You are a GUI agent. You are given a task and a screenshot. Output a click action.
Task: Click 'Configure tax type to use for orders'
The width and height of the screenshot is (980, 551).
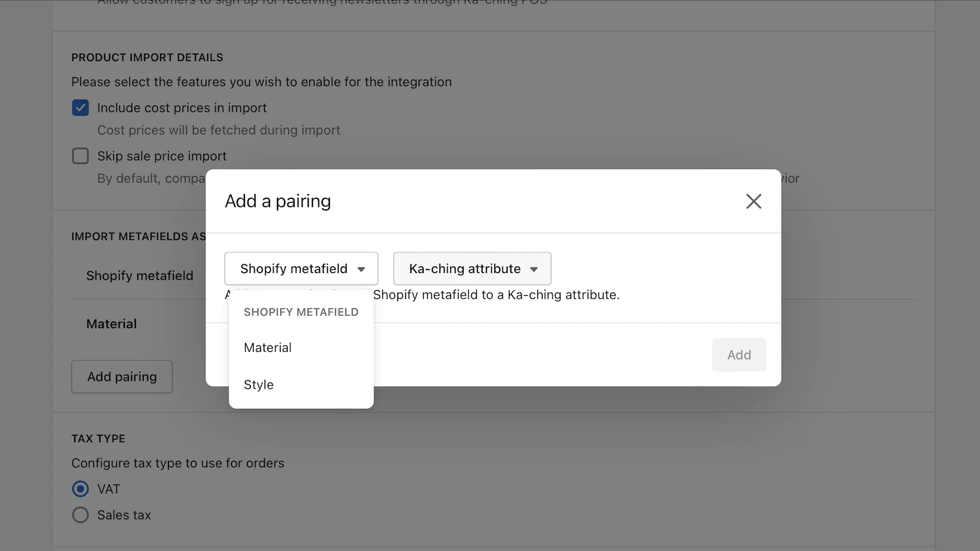178,463
